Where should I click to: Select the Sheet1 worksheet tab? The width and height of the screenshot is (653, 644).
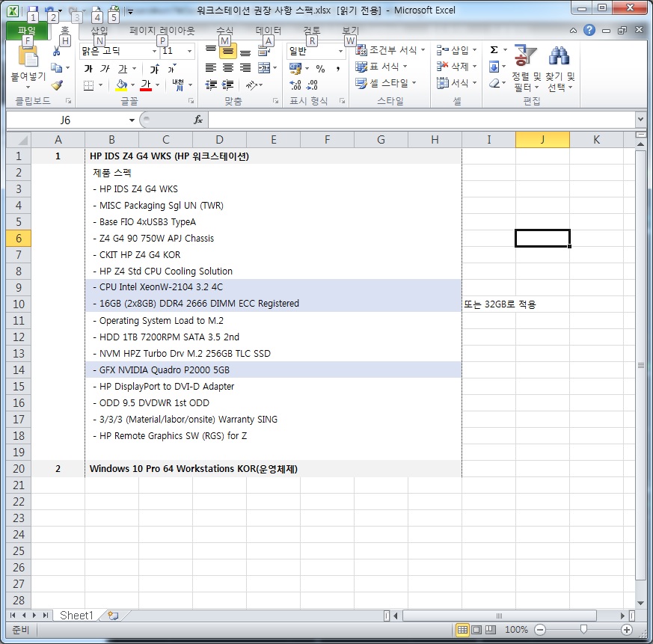[x=76, y=616]
